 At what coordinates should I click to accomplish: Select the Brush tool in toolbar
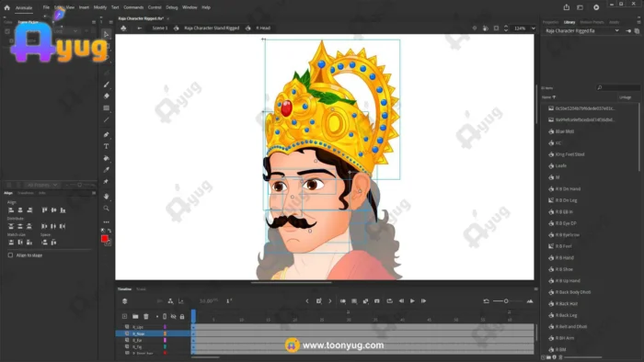coord(107,85)
